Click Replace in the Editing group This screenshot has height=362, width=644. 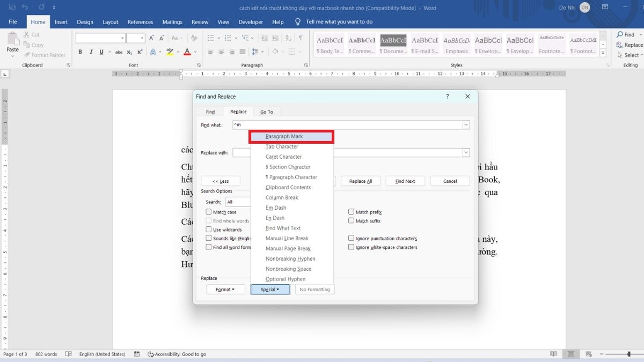coord(629,45)
